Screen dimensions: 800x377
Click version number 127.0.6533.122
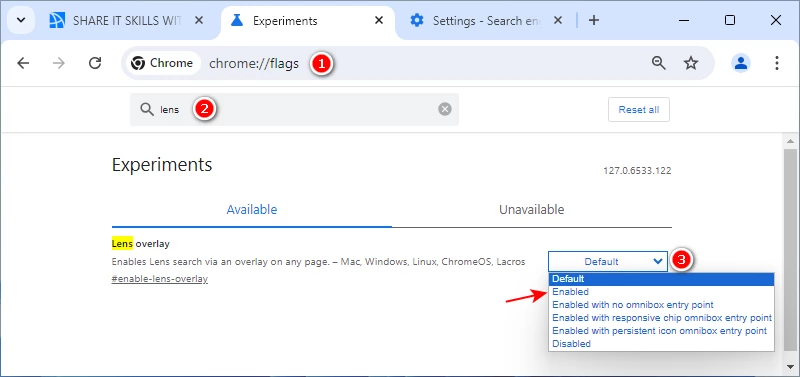(637, 171)
